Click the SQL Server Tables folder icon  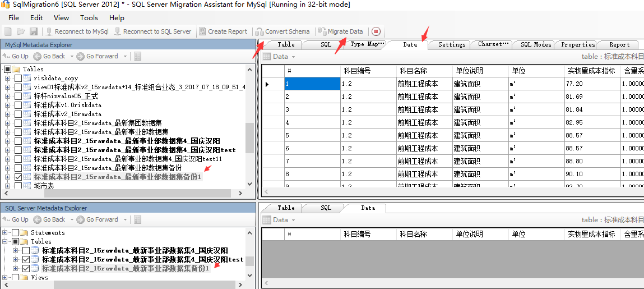[24, 242]
